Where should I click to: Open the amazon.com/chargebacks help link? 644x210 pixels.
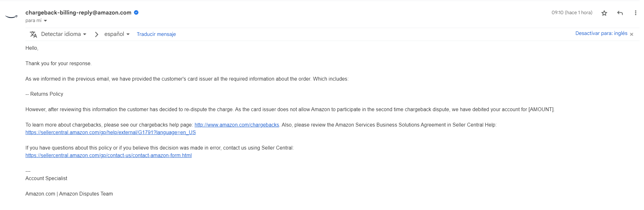click(237, 125)
